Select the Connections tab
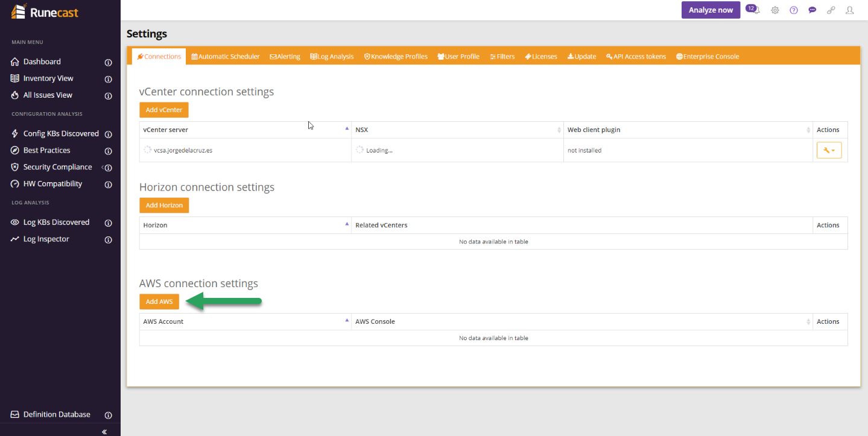The width and height of the screenshot is (868, 436). 159,57
